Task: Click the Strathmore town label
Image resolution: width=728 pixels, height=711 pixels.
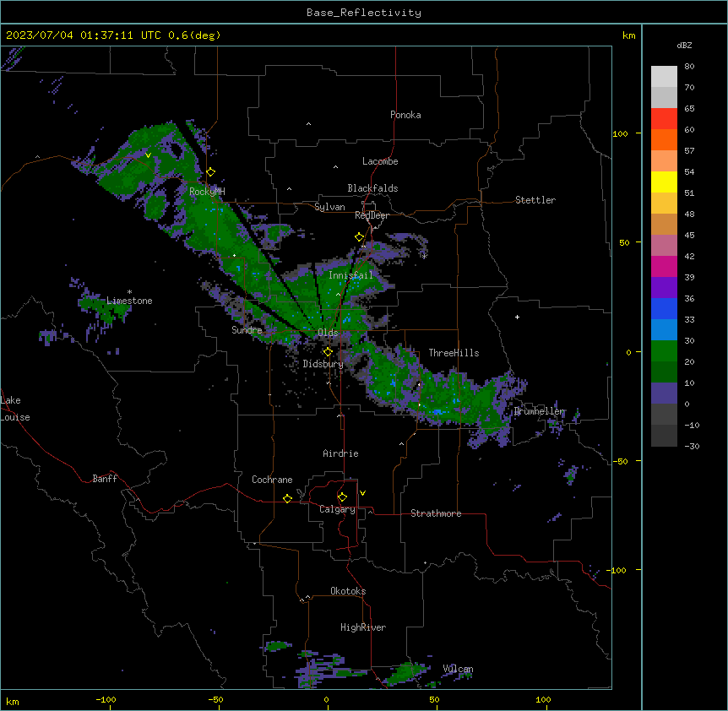Action: click(x=436, y=513)
